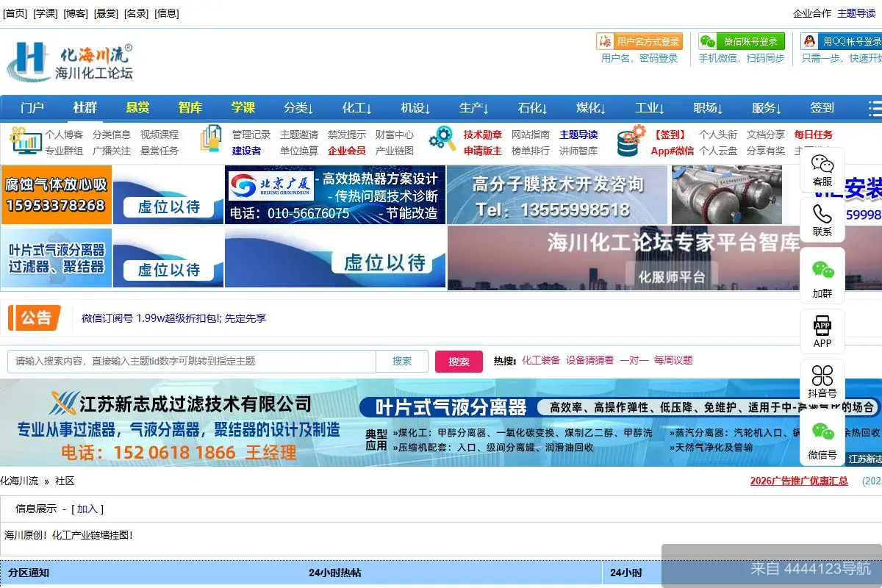Viewport: 882px width, 588px height.
Task: Open the 悬赏 menu item
Action: click(x=137, y=107)
